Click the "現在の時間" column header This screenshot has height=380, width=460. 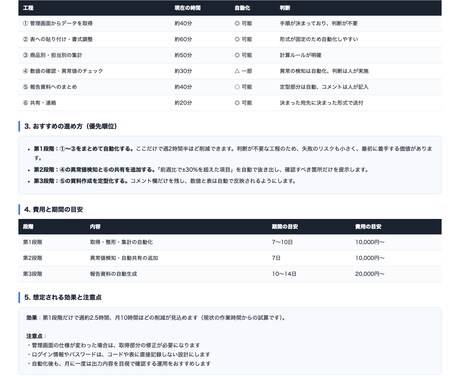click(x=187, y=8)
